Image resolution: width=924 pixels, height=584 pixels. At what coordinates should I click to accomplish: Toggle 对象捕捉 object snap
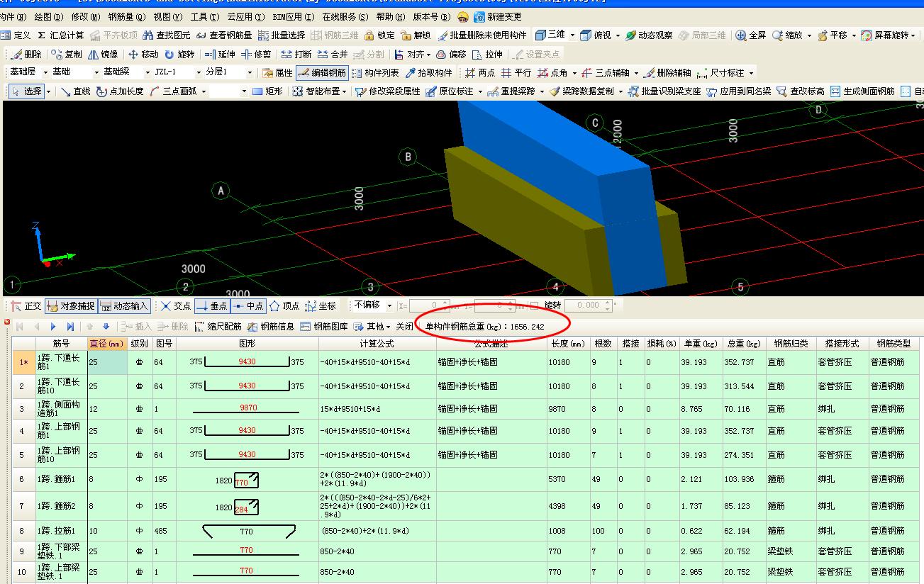coord(71,305)
